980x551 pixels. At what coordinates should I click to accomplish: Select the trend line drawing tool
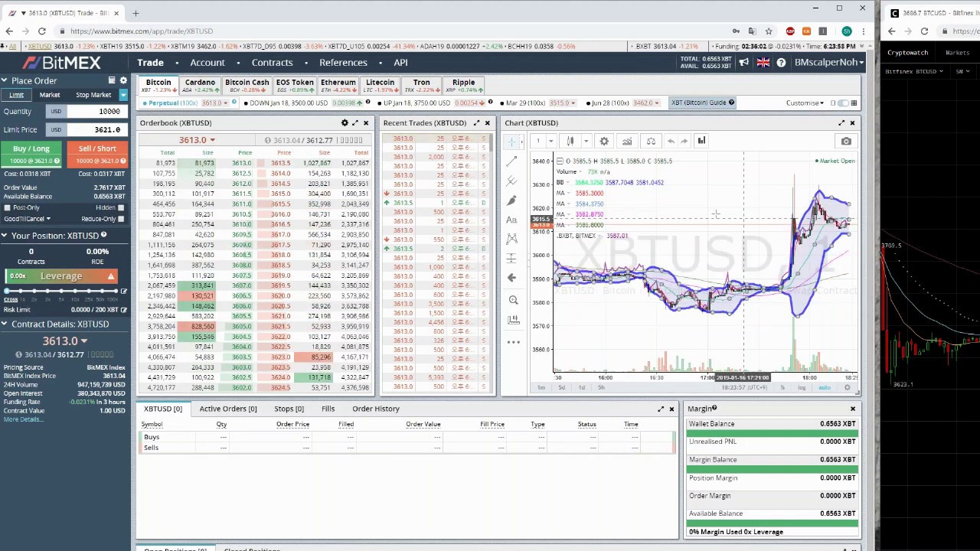512,161
